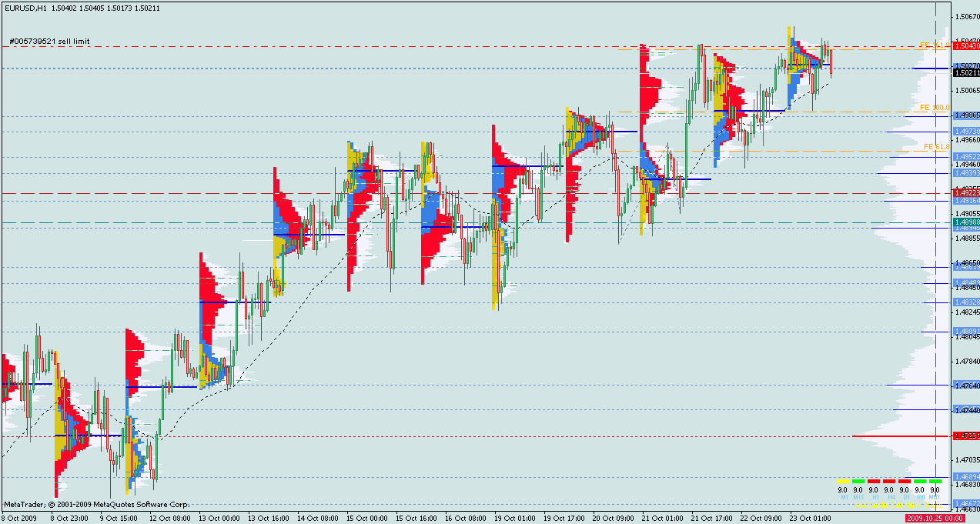Screen dimensions: 980x524
Task: Click the red H1 timeframe indicator block
Action: click(873, 481)
